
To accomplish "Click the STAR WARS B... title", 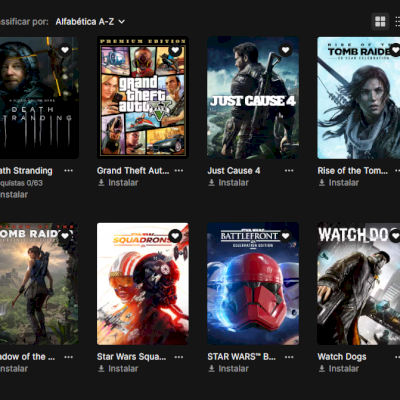I will tap(241, 357).
